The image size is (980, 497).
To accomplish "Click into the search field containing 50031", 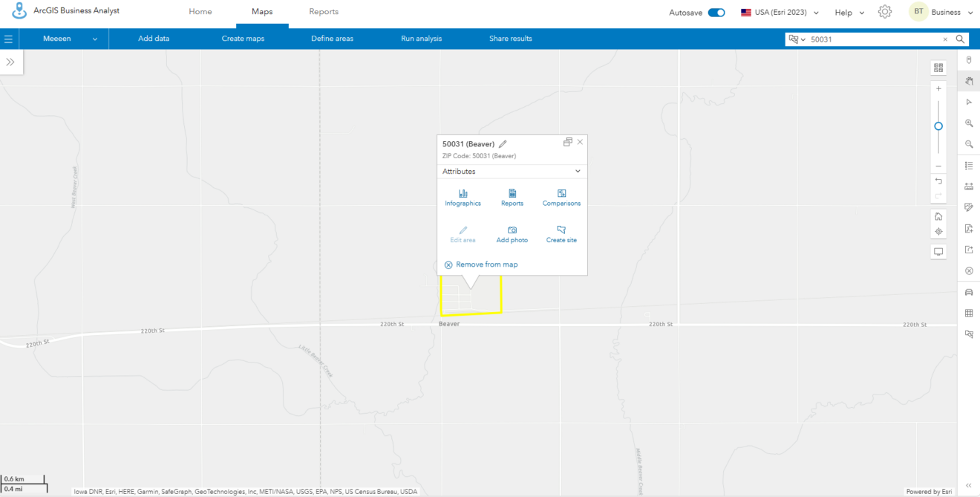I will click(875, 39).
